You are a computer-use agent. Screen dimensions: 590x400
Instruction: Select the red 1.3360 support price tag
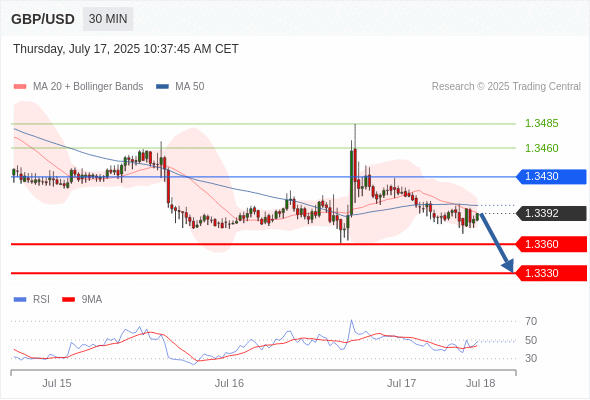click(551, 244)
